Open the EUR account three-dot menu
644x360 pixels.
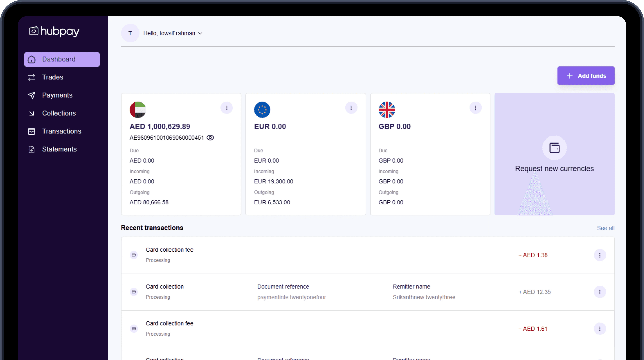point(351,108)
